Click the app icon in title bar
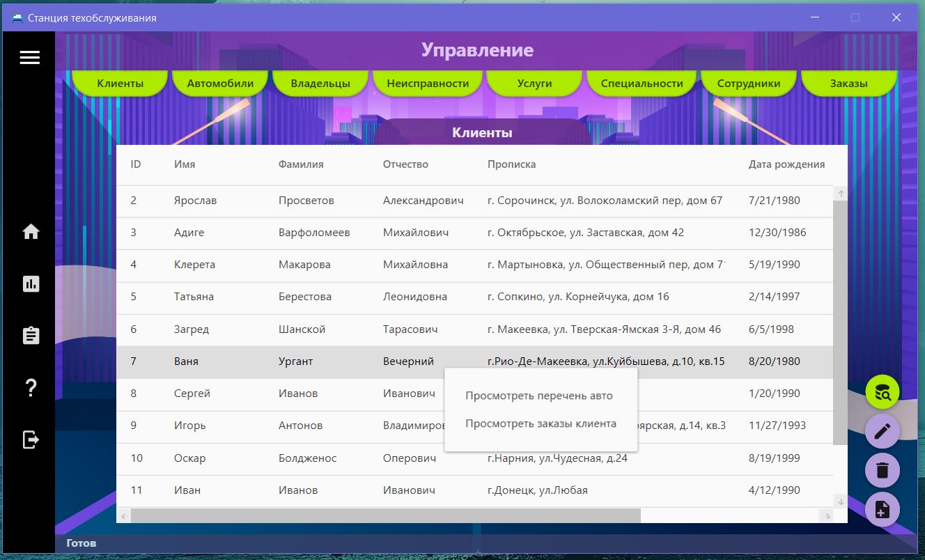 pyautogui.click(x=17, y=18)
